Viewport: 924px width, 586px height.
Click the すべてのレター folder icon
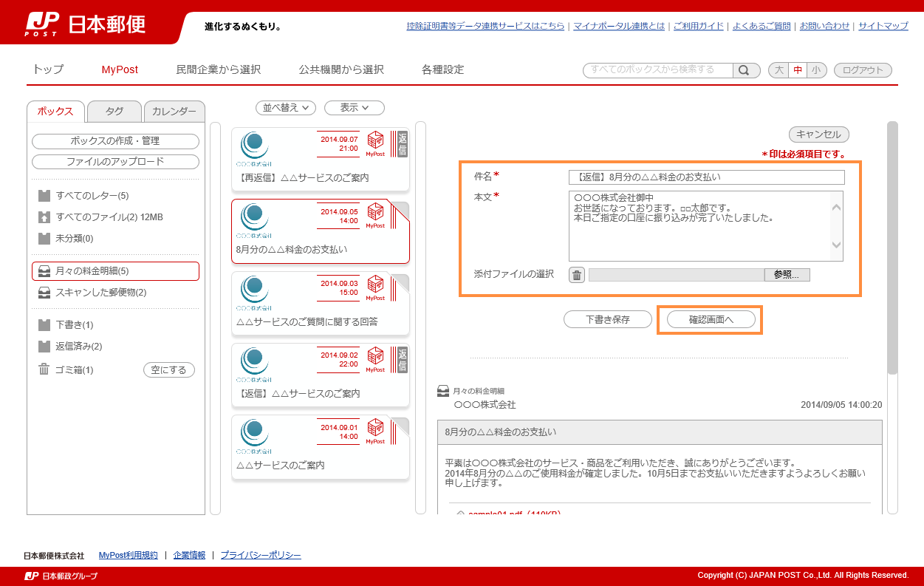click(x=44, y=196)
